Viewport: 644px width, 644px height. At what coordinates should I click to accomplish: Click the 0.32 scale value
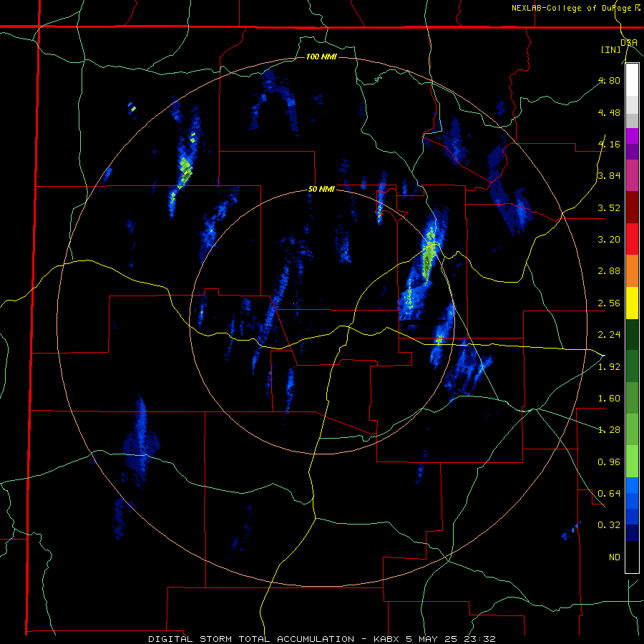click(x=609, y=525)
